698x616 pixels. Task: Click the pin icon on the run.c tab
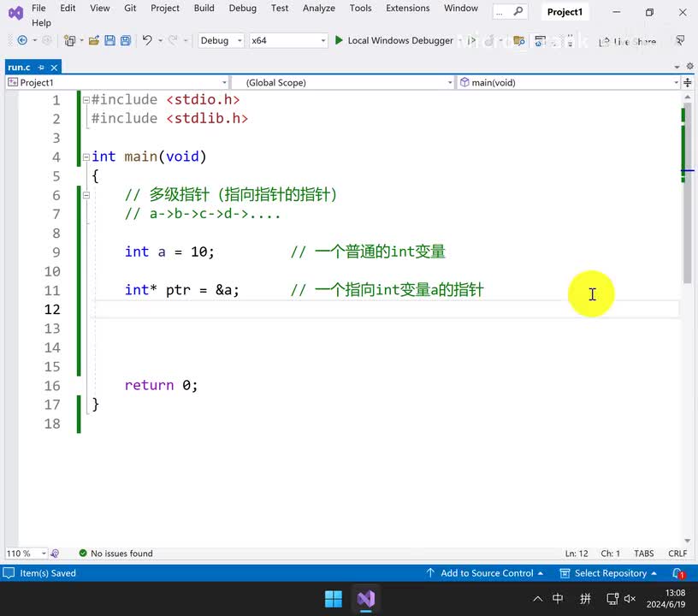click(41, 68)
